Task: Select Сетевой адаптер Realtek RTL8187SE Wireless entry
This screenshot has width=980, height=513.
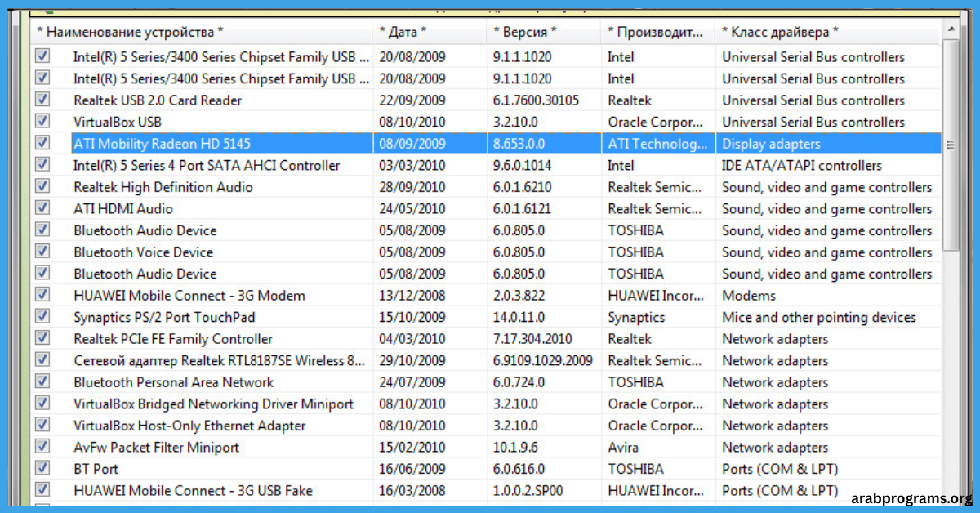Action: (220, 360)
